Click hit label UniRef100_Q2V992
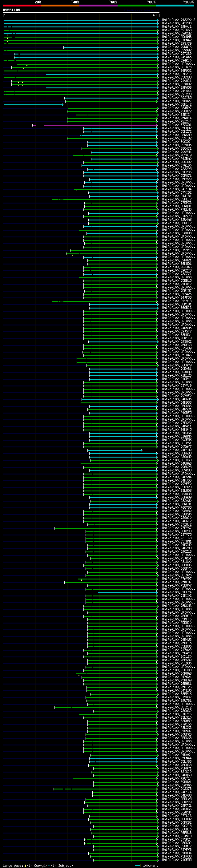Image resolution: width=197 pixels, height=868 pixels. [x=176, y=50]
